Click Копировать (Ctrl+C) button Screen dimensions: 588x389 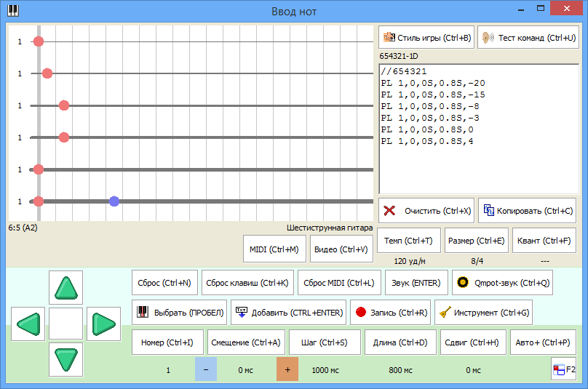[x=528, y=211]
